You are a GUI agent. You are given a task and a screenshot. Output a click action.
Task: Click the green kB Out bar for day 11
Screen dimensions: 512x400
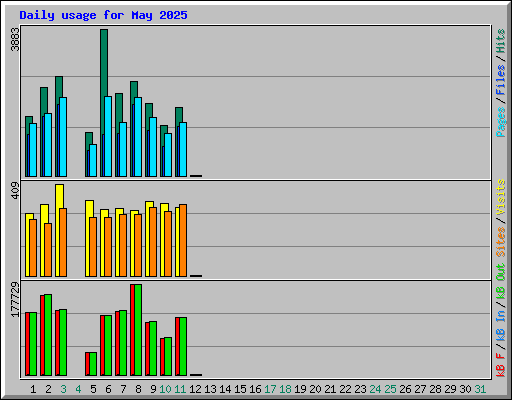(x=183, y=347)
